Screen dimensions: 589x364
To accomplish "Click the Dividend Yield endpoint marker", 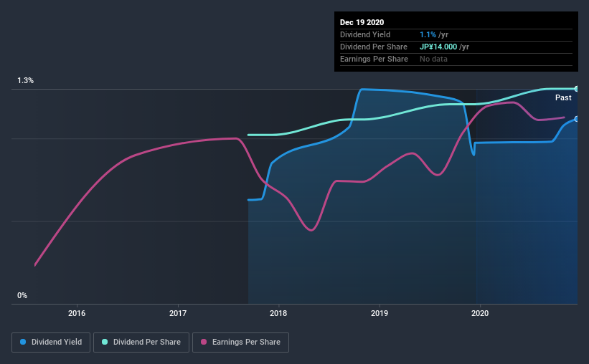I will 576,119.
